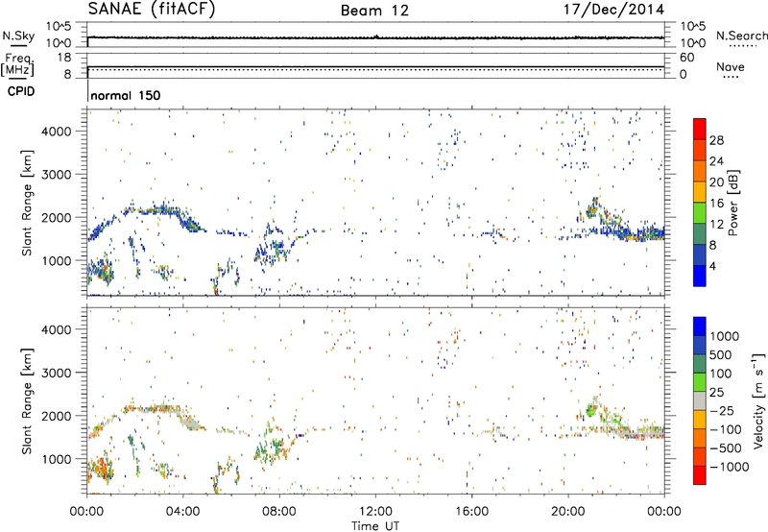Click the '08:00' time axis label
This screenshot has width=768, height=532.
point(278,512)
